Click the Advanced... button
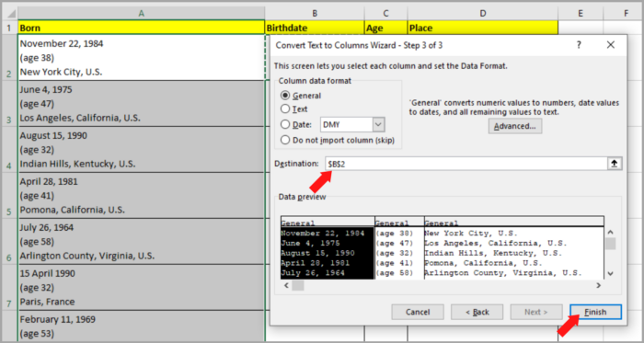 [x=515, y=126]
